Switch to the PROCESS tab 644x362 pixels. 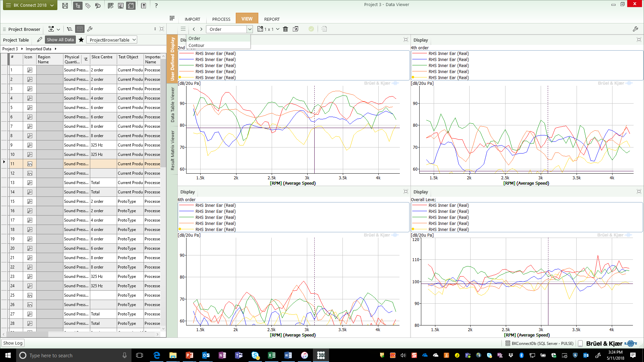tap(221, 19)
